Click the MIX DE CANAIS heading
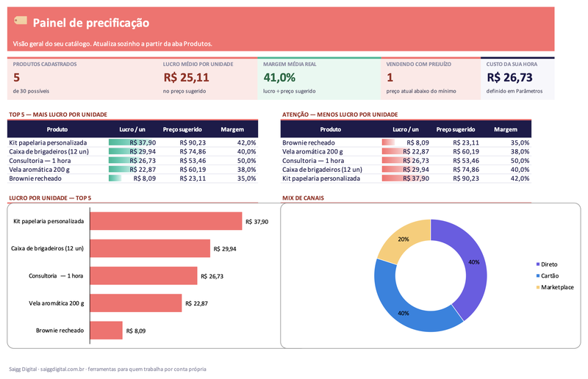Screen dimensions: 588x379 point(303,198)
